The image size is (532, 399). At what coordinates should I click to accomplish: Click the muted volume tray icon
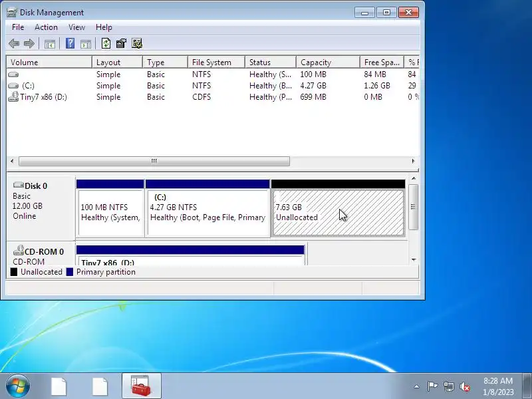(x=465, y=386)
